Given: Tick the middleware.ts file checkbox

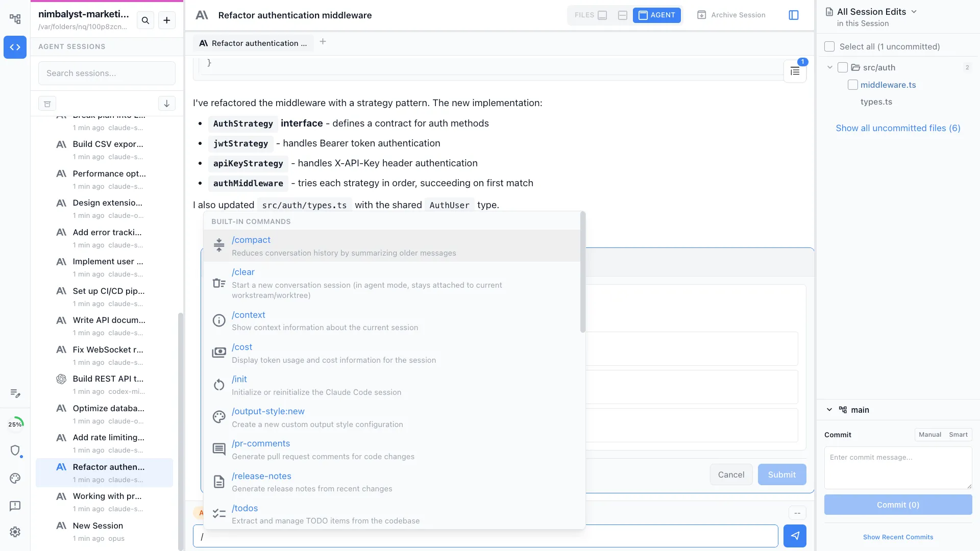Looking at the screenshot, I should point(852,85).
